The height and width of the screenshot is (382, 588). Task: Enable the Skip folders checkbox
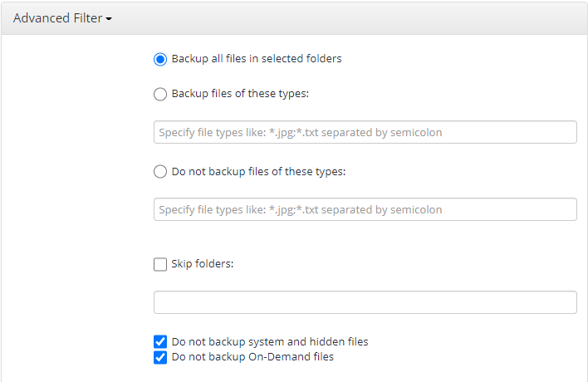160,264
